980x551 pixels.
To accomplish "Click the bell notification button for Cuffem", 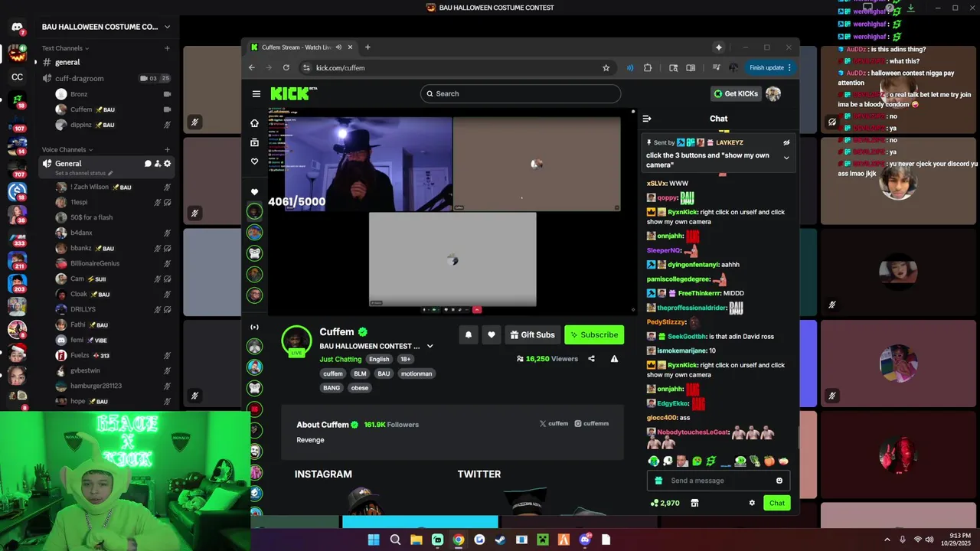I will (x=468, y=334).
